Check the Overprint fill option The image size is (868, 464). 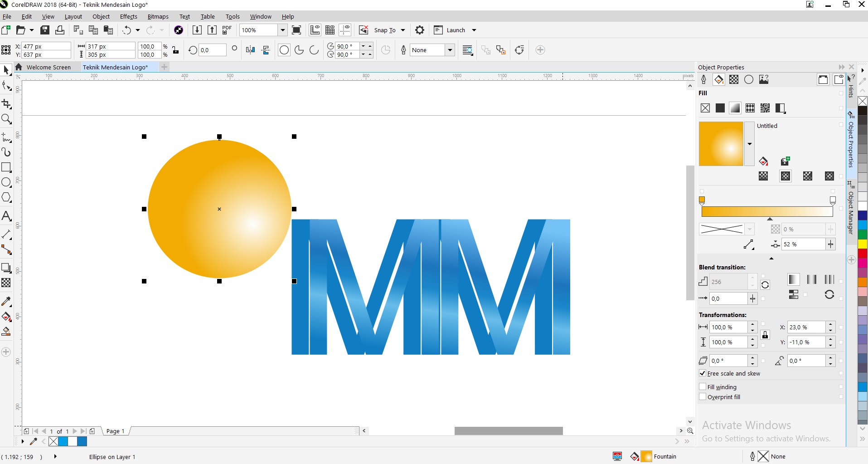point(703,397)
